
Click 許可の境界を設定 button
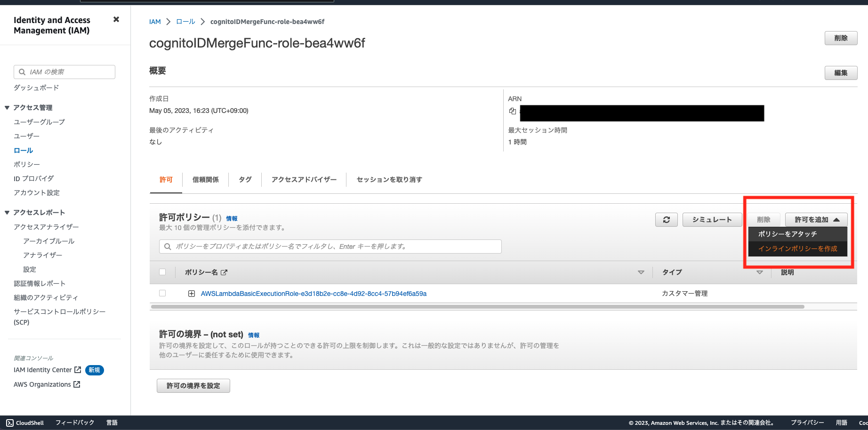pos(193,386)
